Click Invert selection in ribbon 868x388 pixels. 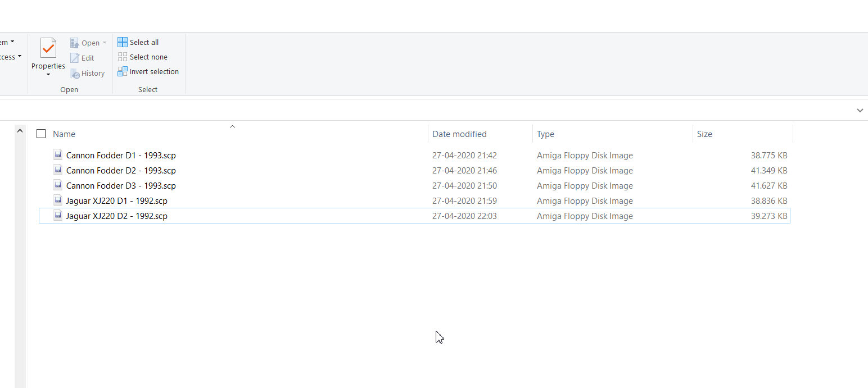[x=148, y=71]
